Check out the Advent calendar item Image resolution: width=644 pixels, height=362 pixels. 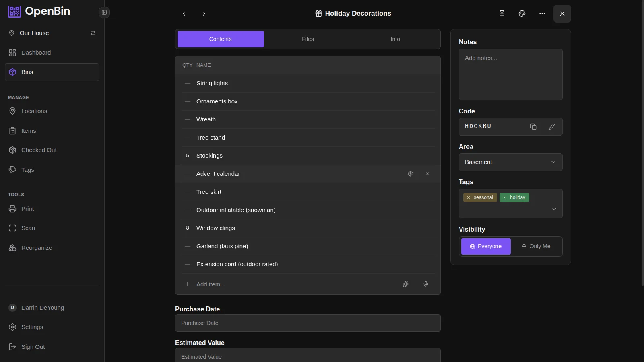410,174
